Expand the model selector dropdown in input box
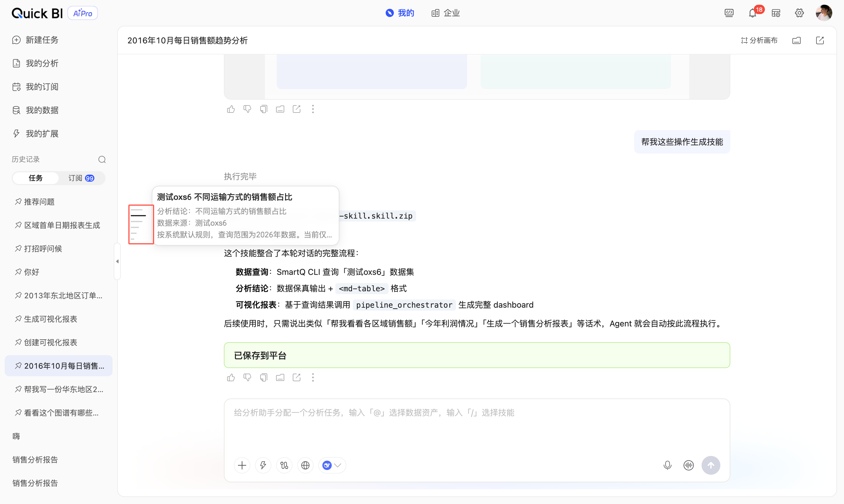The width and height of the screenshot is (844, 504). click(332, 465)
